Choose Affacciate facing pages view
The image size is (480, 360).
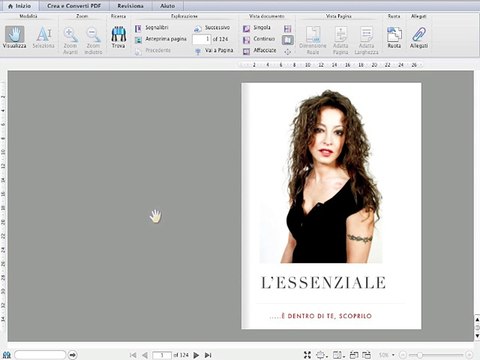[260, 51]
